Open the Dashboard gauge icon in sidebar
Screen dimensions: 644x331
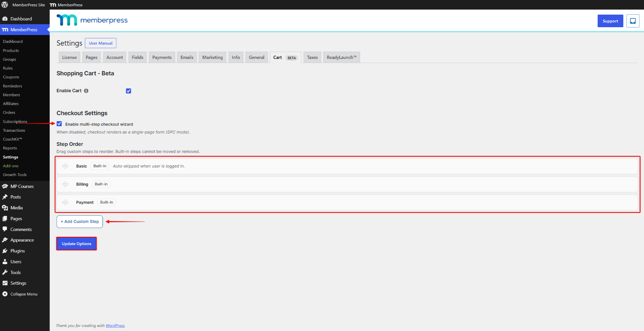click(x=5, y=19)
